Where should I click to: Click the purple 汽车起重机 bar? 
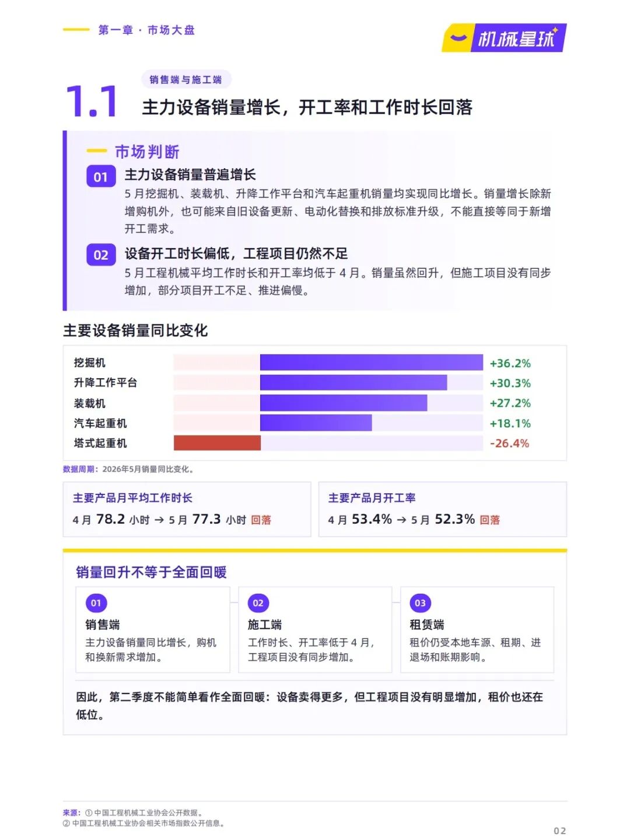pos(316,423)
